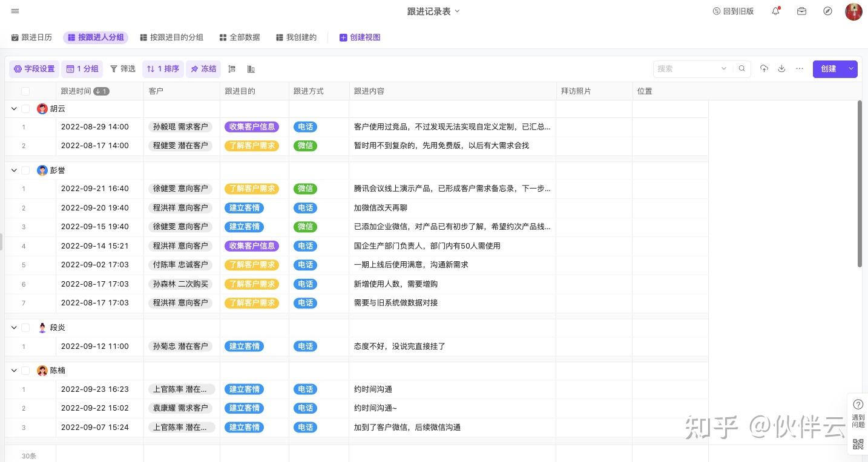Click 微信 tag in 2022-08-17 14:00 row

[x=305, y=146]
